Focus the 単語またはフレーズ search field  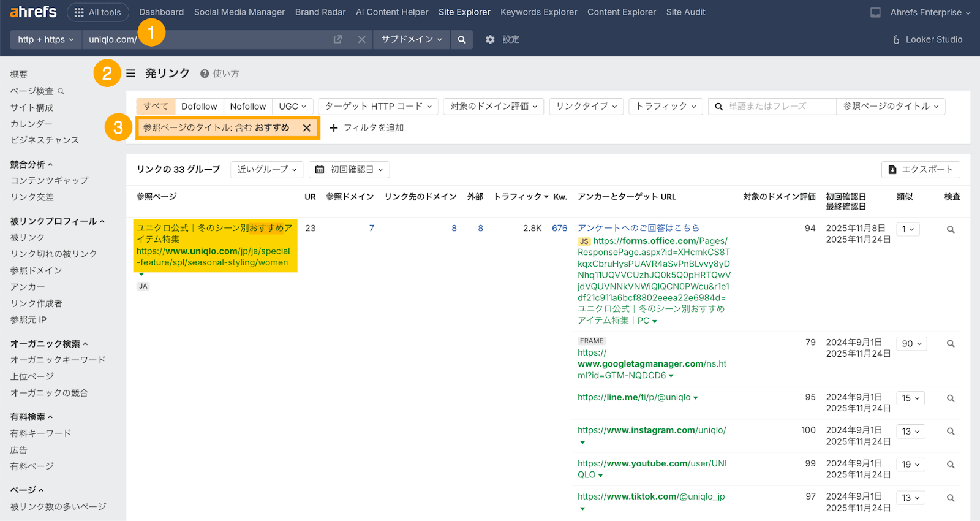(778, 106)
